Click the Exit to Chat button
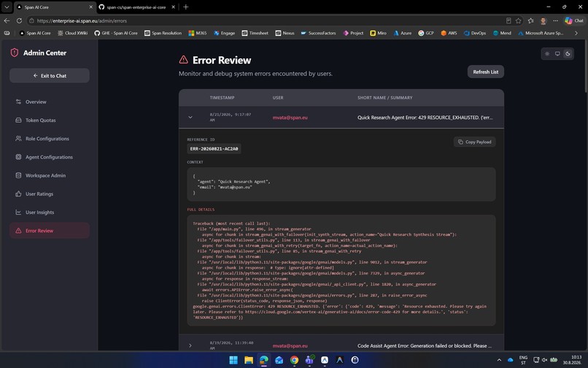The width and height of the screenshot is (588, 368). 49,75
